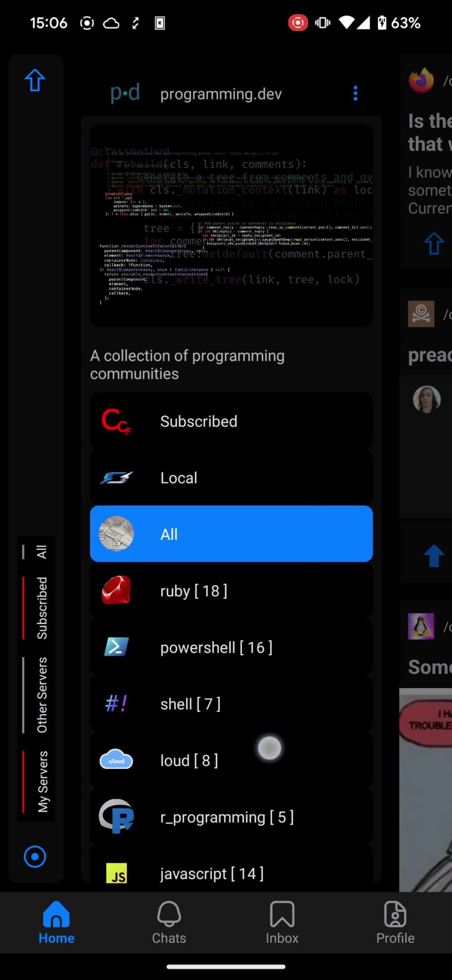Open the three-dot menu beside programming.dev

(x=355, y=93)
